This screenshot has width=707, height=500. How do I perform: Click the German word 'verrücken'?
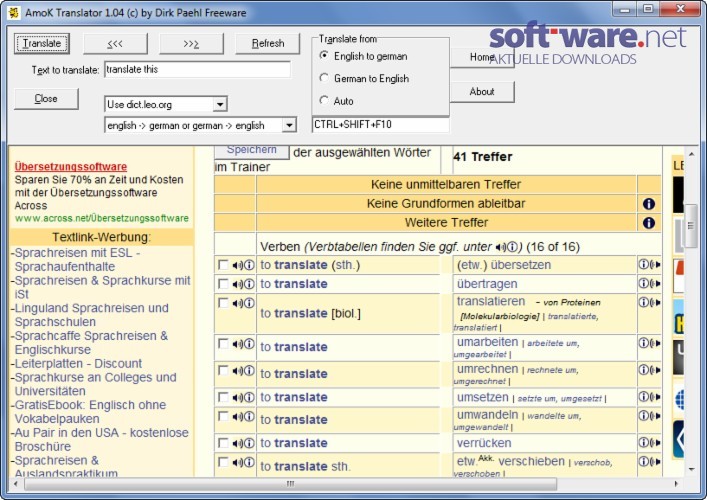[484, 443]
